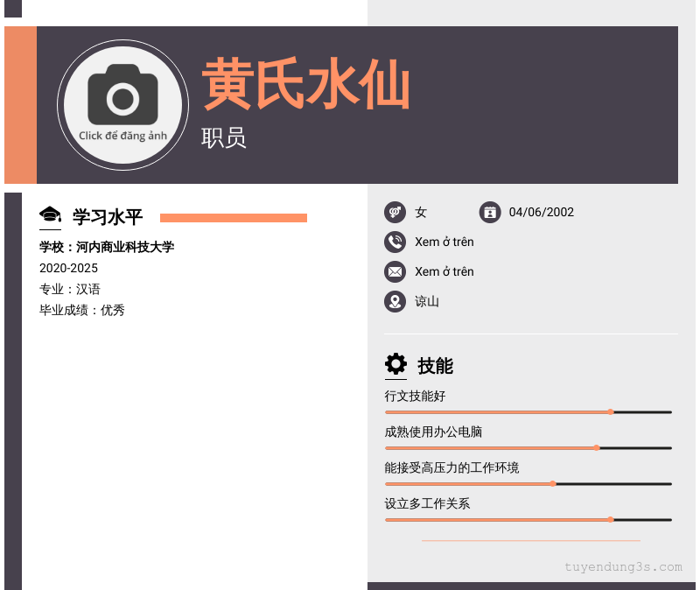Click the gender symbol icon
The image size is (700, 590).
[395, 212]
